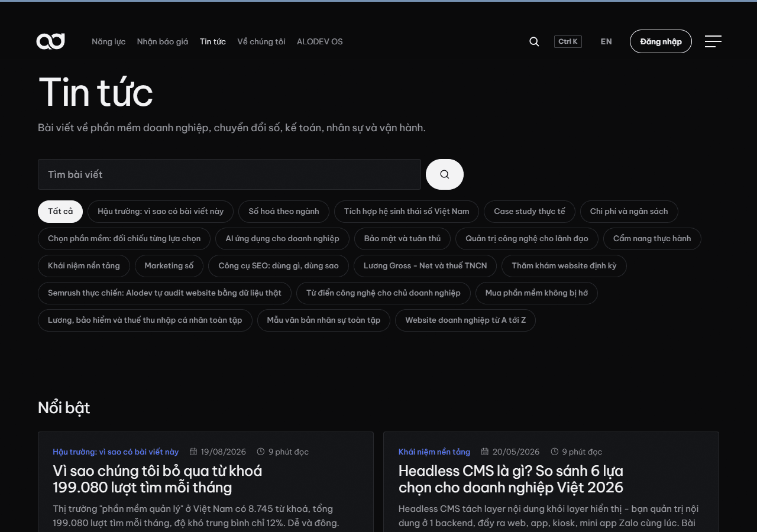Click the Hậu trường category label on first article card
The width and height of the screenshot is (757, 532).
click(x=116, y=452)
